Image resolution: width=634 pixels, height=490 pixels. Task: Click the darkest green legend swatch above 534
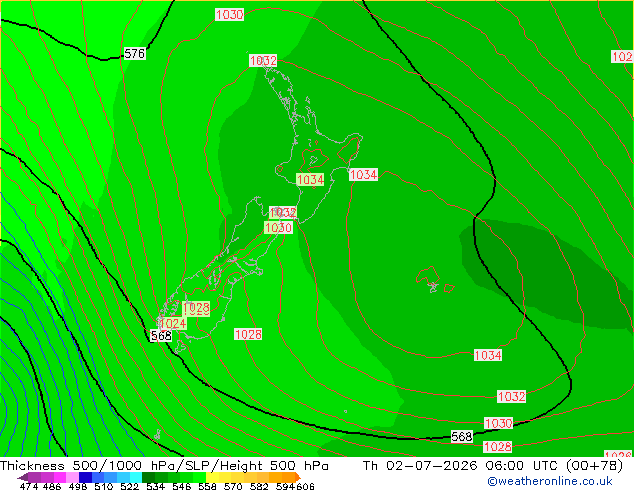pos(148,477)
